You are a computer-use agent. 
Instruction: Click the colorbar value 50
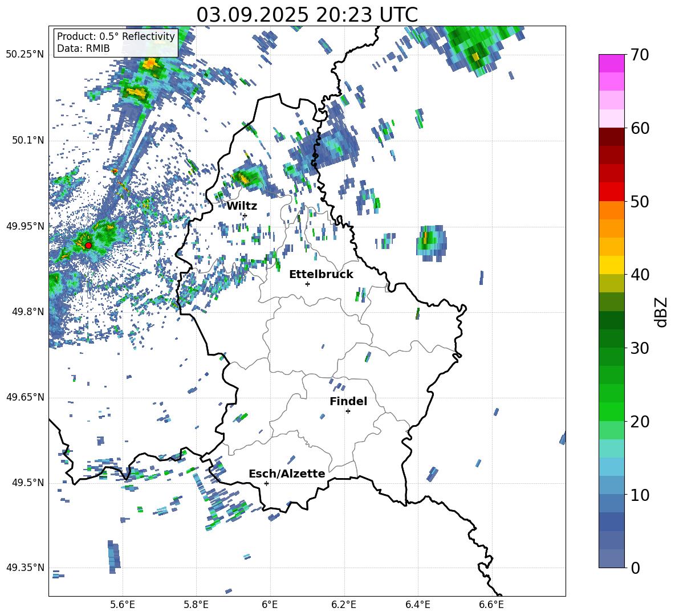[640, 202]
